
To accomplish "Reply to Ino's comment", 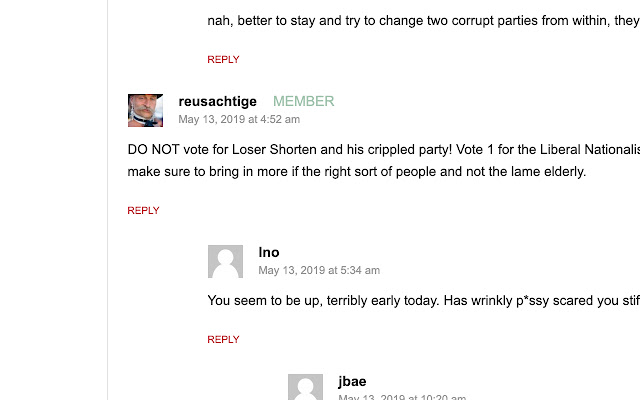I will pos(223,340).
